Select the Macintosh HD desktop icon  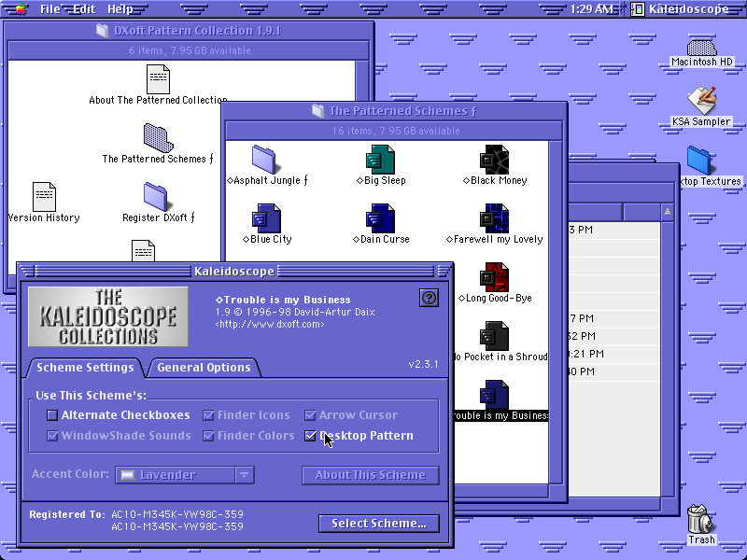click(x=701, y=48)
